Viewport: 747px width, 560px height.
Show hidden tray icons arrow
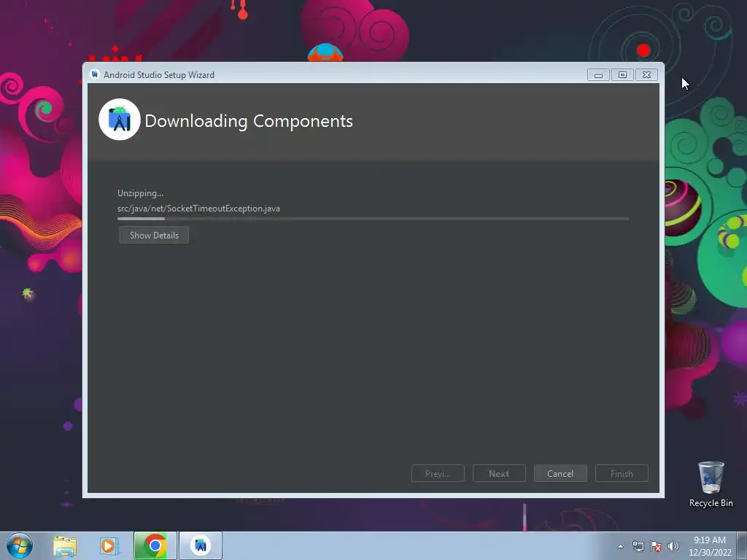point(620,546)
